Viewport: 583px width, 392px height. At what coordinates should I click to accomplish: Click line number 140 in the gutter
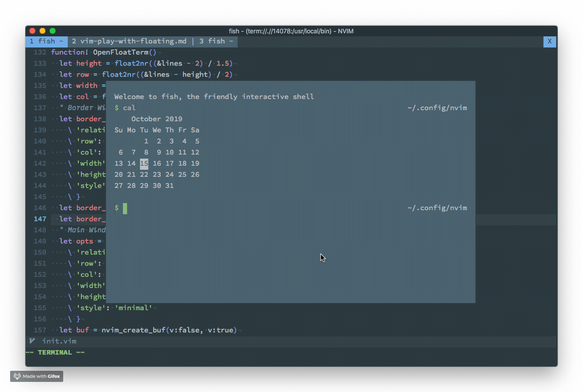[40, 141]
